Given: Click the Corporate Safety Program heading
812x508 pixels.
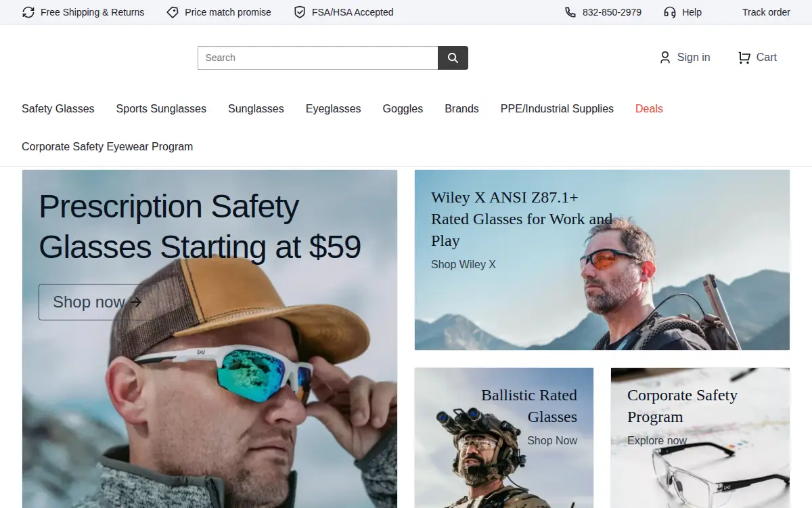Looking at the screenshot, I should pos(682,406).
